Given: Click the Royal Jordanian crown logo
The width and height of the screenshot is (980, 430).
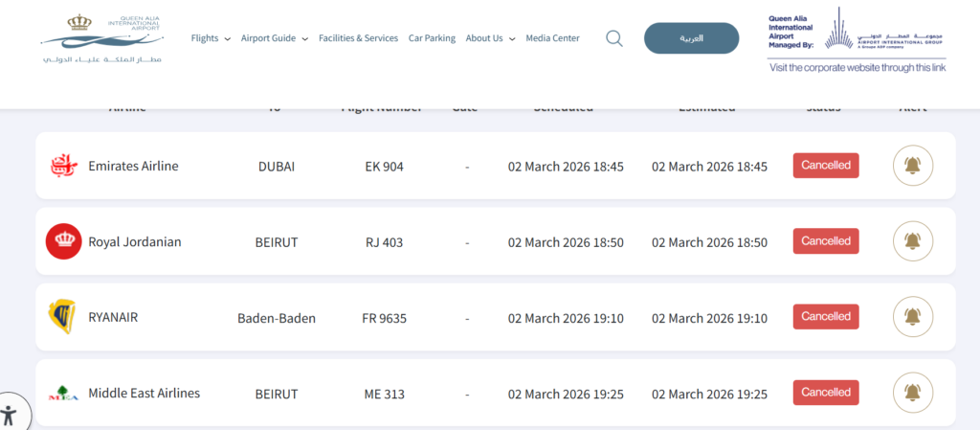Looking at the screenshot, I should (x=63, y=241).
